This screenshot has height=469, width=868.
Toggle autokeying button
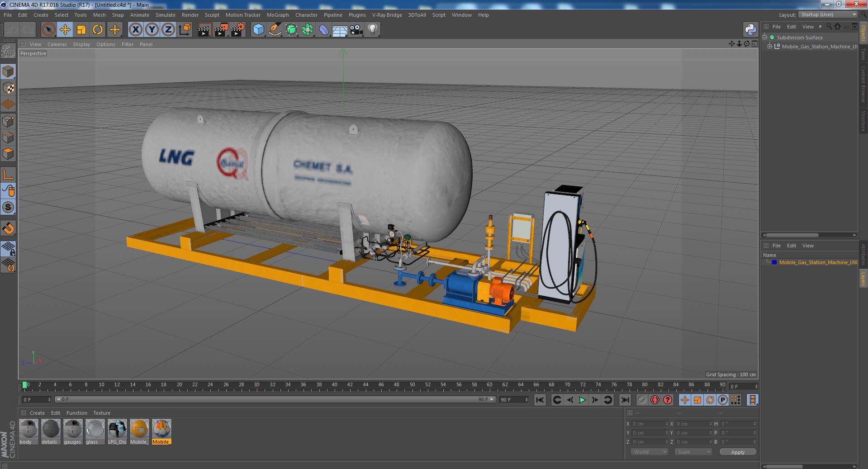pyautogui.click(x=655, y=400)
